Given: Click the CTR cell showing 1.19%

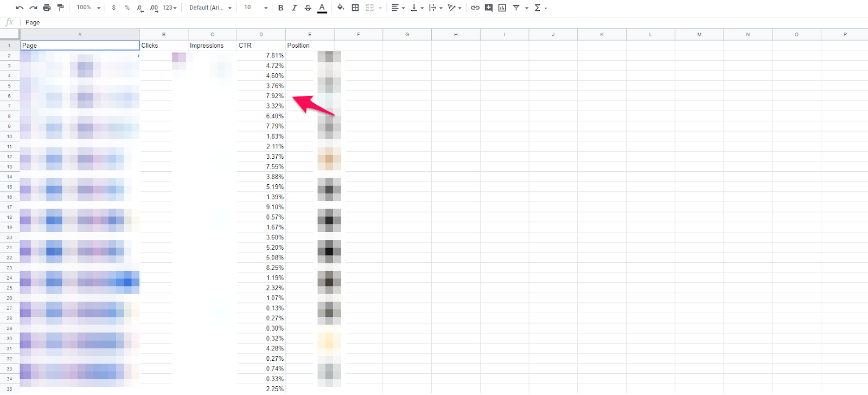Looking at the screenshot, I should pos(261,278).
